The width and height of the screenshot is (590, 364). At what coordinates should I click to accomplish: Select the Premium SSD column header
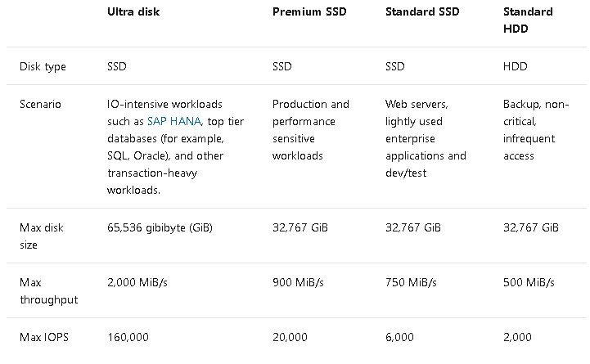[309, 11]
